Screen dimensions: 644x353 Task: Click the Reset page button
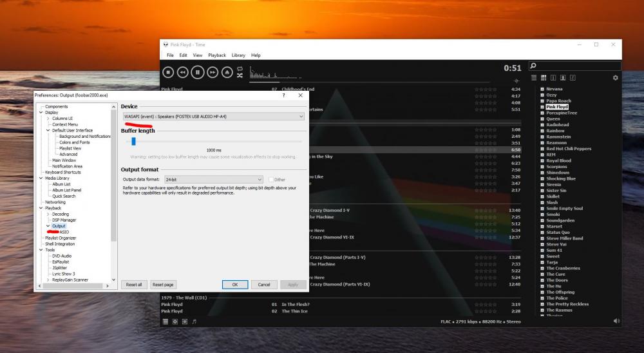[x=163, y=284]
